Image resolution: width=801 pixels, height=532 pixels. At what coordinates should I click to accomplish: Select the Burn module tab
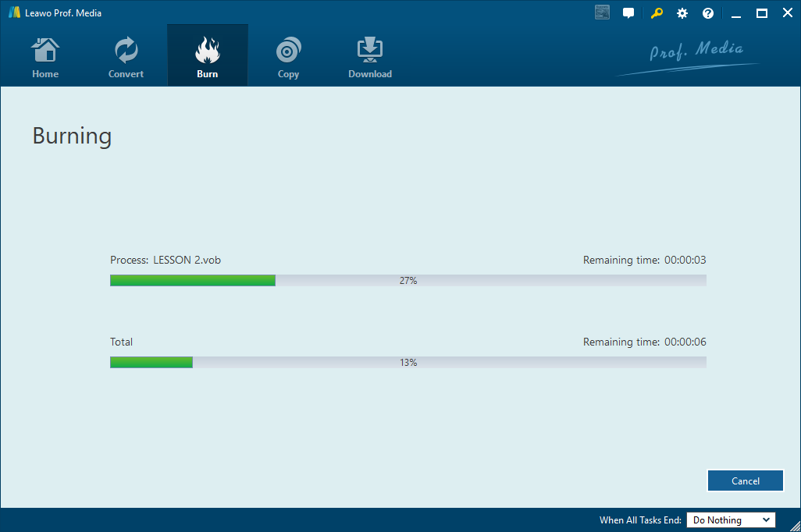tap(208, 56)
